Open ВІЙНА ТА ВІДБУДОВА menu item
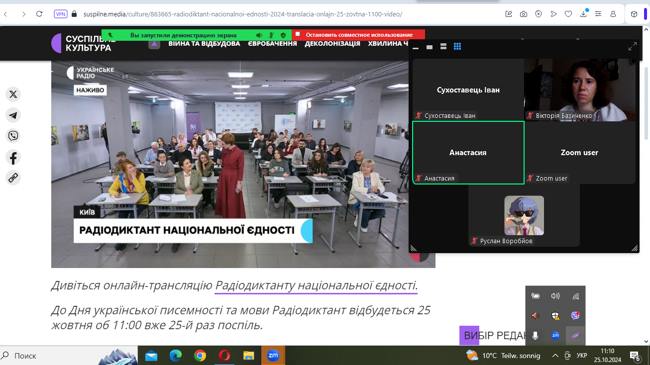Image resolution: width=650 pixels, height=365 pixels. 204,44
